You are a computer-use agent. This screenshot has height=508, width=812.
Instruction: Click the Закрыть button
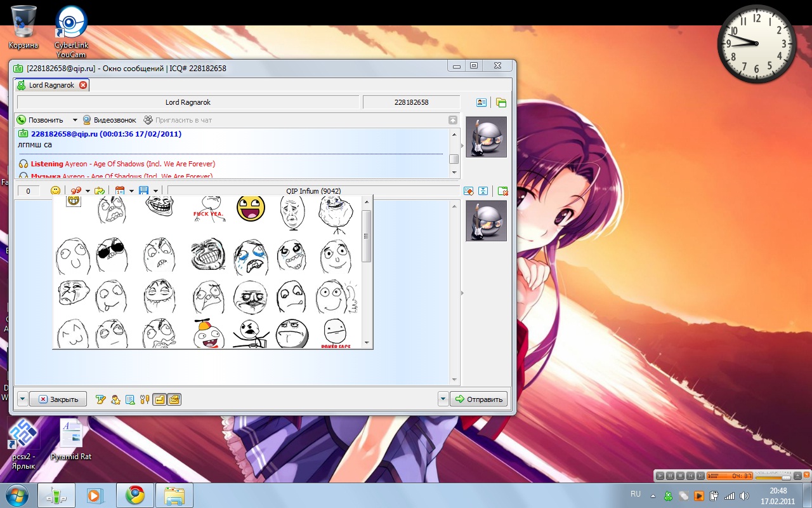(x=58, y=399)
